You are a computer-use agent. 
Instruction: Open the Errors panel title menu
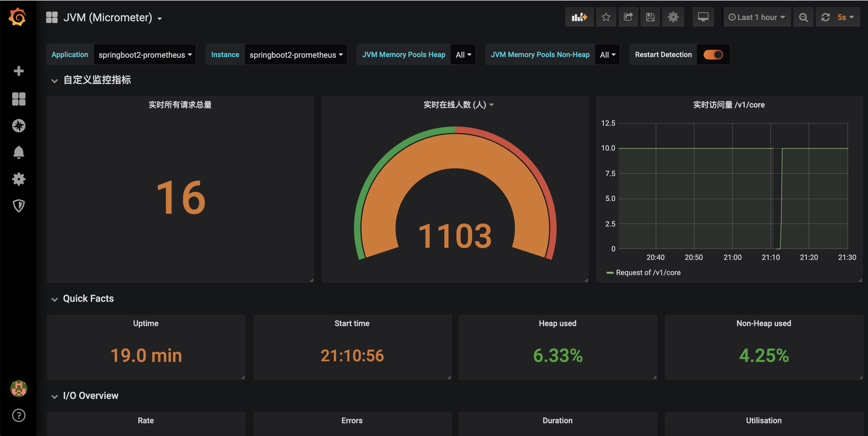click(352, 421)
